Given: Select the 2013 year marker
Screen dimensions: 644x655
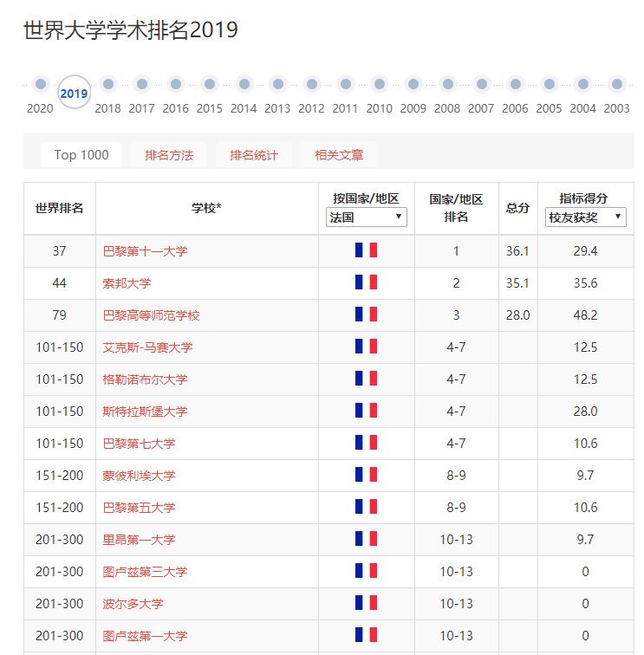Looking at the screenshot, I should coord(278,84).
